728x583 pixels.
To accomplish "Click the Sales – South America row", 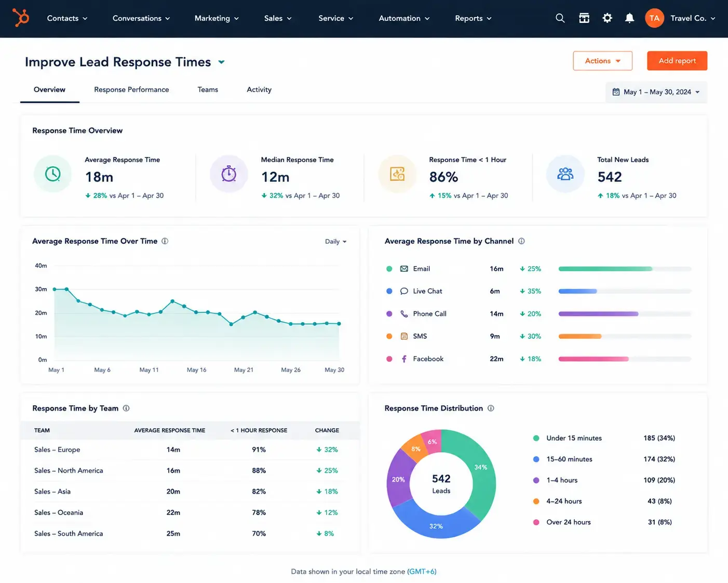I will (x=190, y=534).
